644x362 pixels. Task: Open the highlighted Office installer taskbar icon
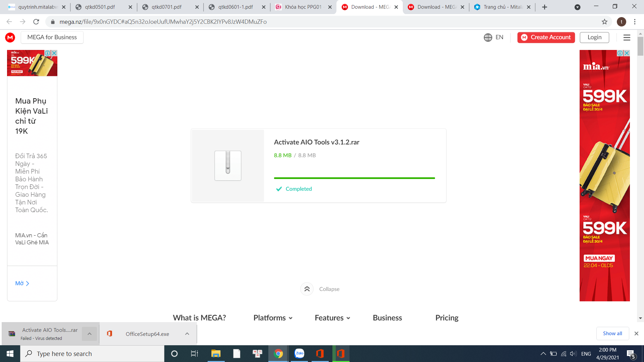(x=341, y=354)
